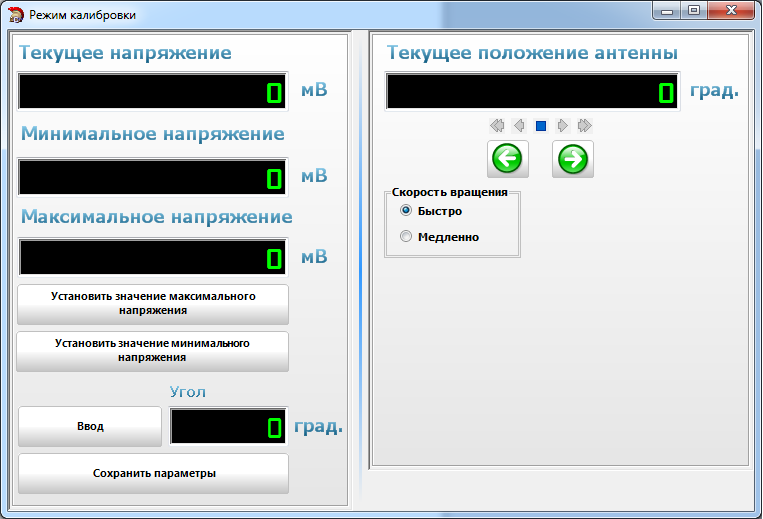This screenshot has width=763, height=519.
Task: Click the Текущее положение антенны value display
Action: [532, 91]
